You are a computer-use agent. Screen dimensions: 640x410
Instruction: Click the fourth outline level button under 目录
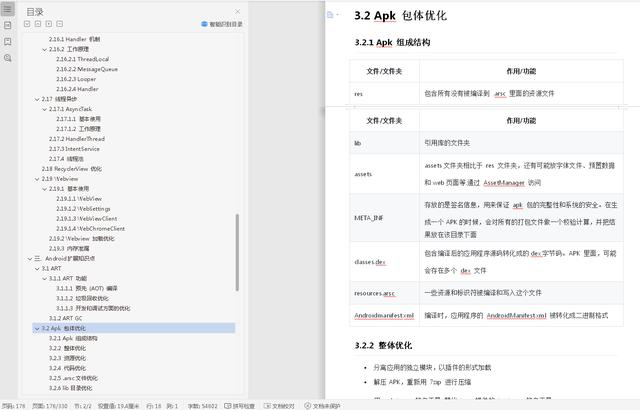point(59,23)
